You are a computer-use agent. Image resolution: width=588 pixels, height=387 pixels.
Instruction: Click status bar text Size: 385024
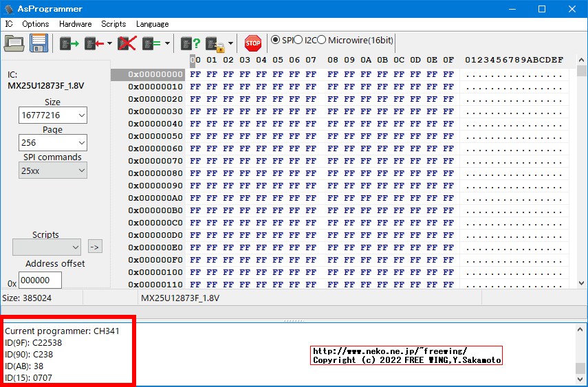click(27, 298)
